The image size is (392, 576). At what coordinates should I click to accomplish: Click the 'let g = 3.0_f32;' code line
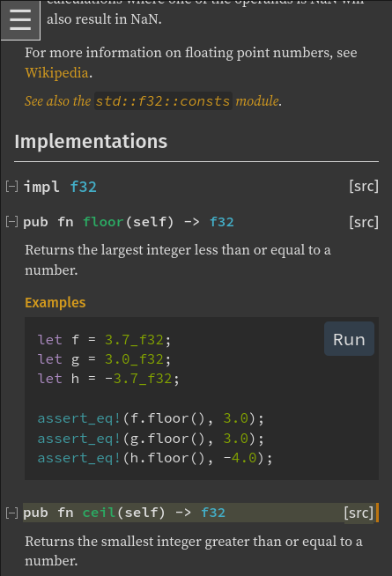[104, 359]
